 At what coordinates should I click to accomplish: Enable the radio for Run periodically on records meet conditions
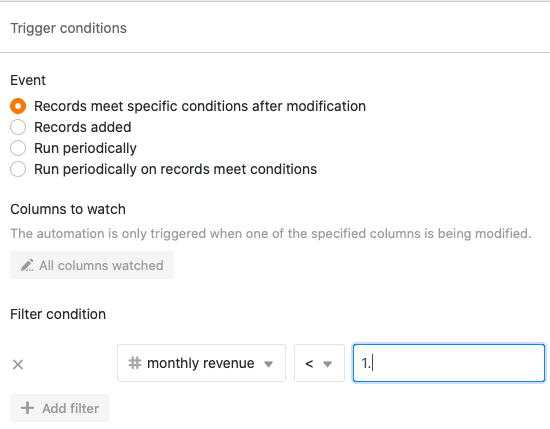pos(18,169)
